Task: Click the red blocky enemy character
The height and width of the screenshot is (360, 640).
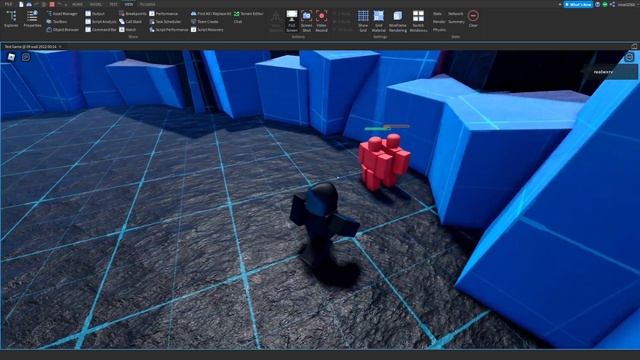Action: [x=384, y=162]
